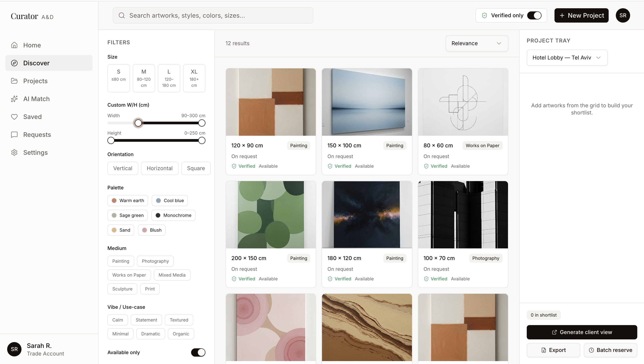Open the 100 × 70 cm photography thumbnail

coord(463,215)
